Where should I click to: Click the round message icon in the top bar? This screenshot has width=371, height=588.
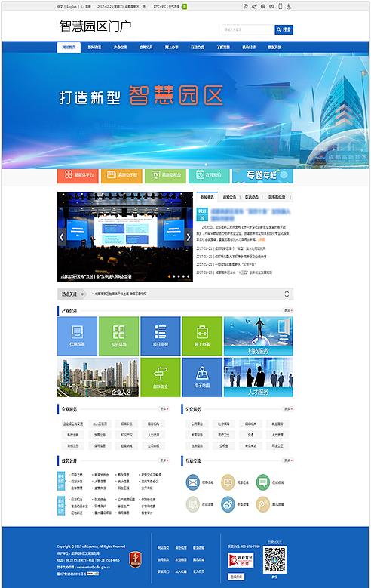pyautogui.click(x=263, y=6)
